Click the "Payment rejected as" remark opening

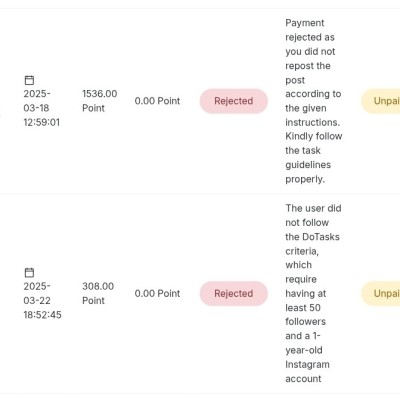pyautogui.click(x=310, y=30)
